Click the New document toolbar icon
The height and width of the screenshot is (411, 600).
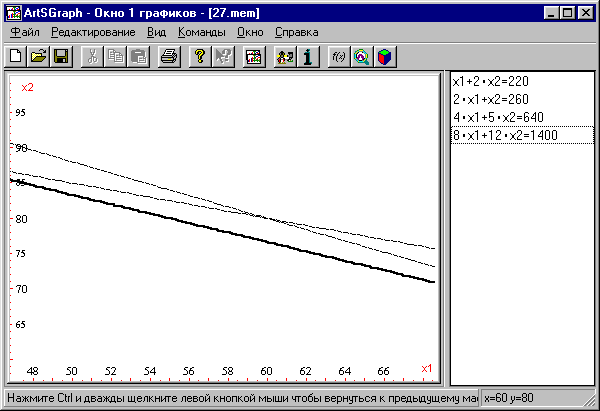[x=16, y=57]
